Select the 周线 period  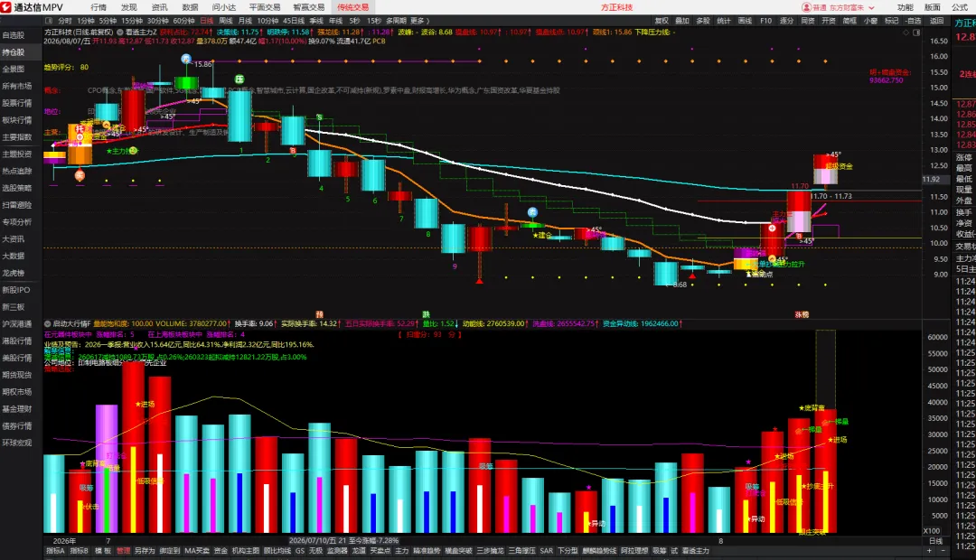(x=226, y=21)
